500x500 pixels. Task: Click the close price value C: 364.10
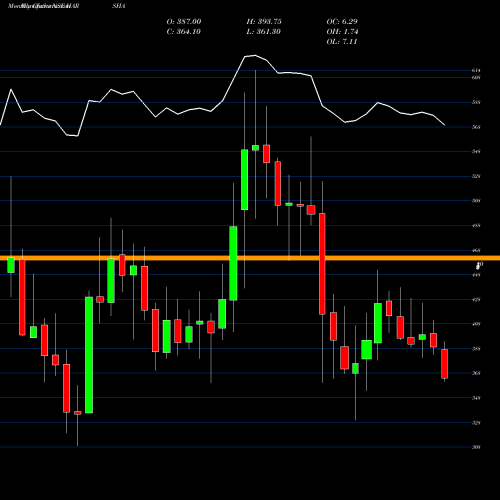coord(184,32)
